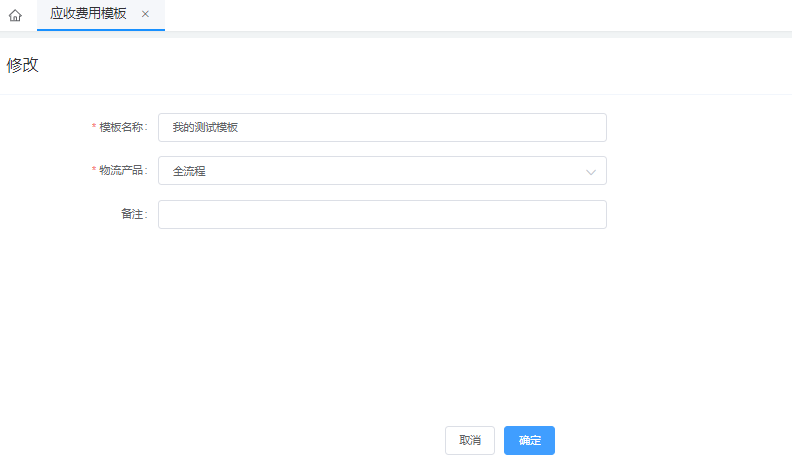
Task: Click the chevron arrow in 物流产品 selector
Action: pyautogui.click(x=591, y=172)
